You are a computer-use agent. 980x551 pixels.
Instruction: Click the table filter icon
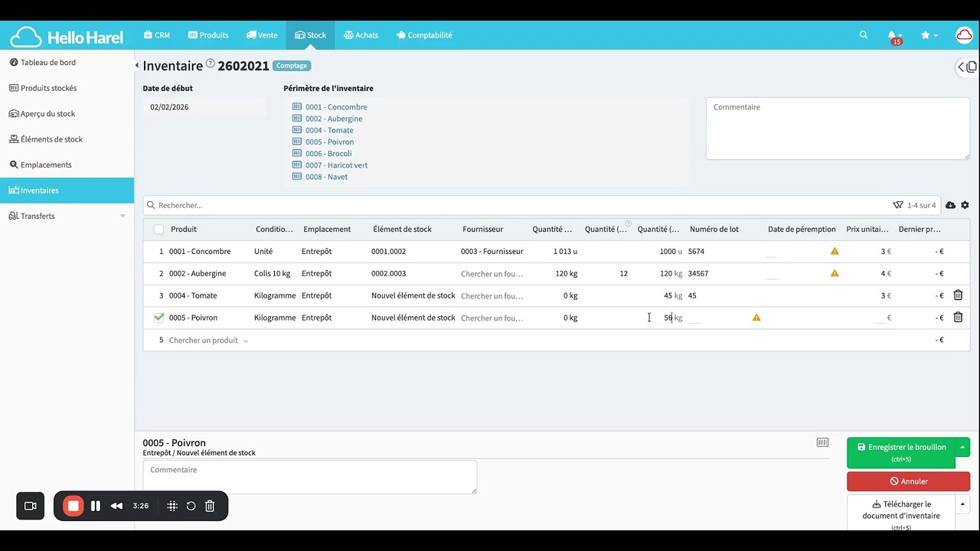point(898,205)
